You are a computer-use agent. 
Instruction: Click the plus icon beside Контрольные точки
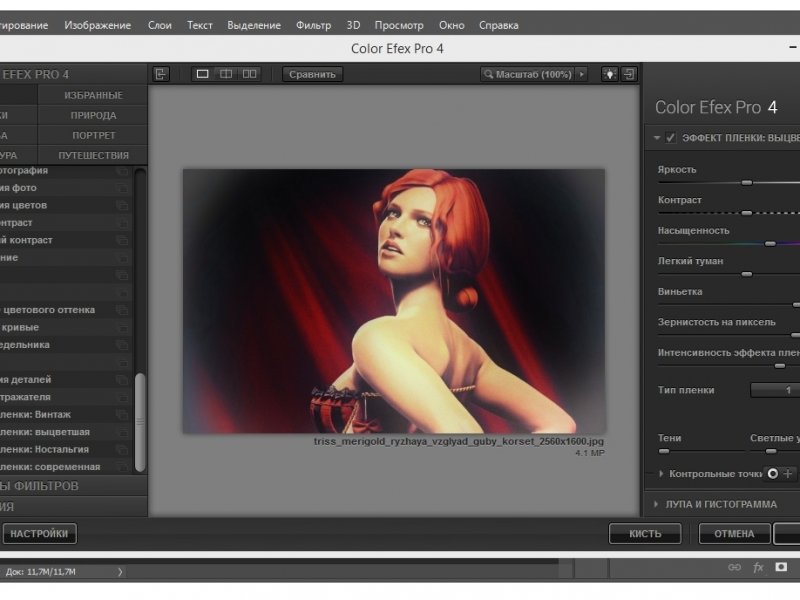(788, 473)
